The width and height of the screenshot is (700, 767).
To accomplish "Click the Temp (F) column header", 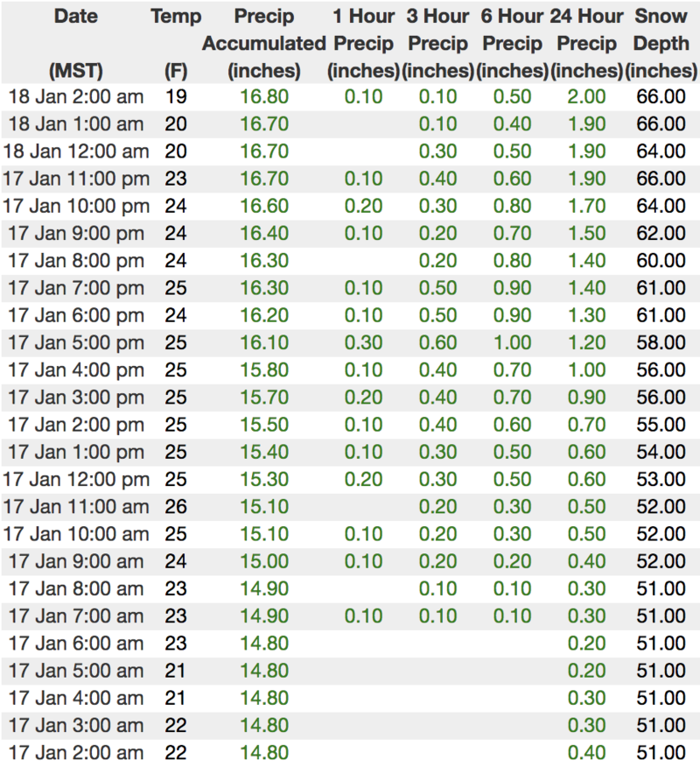I will [175, 42].
